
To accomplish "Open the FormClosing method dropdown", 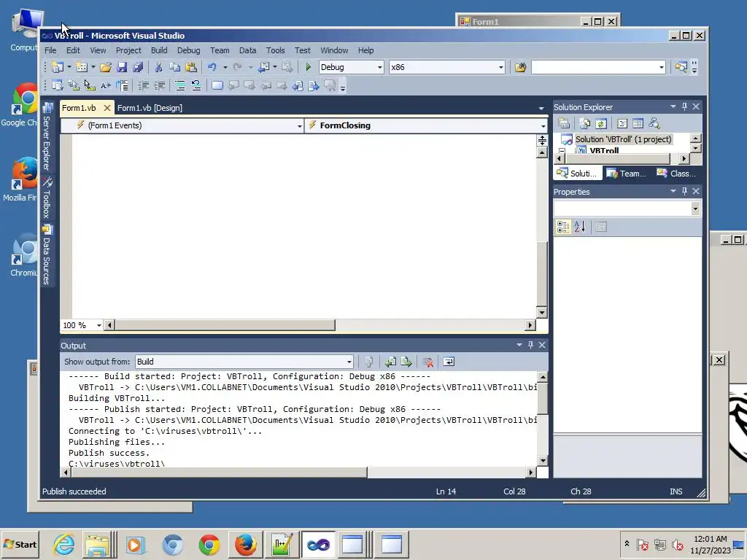I will click(x=543, y=125).
